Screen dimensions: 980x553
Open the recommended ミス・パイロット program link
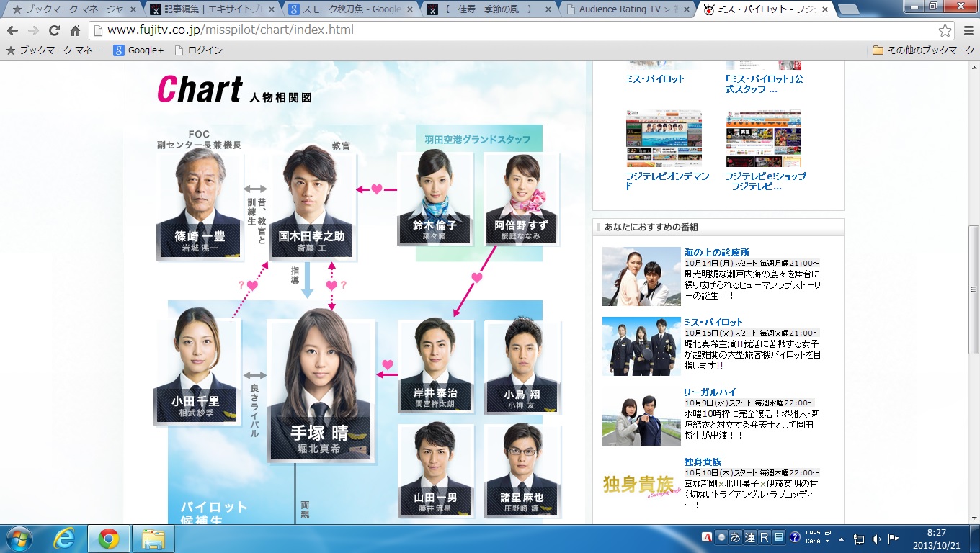click(x=713, y=322)
